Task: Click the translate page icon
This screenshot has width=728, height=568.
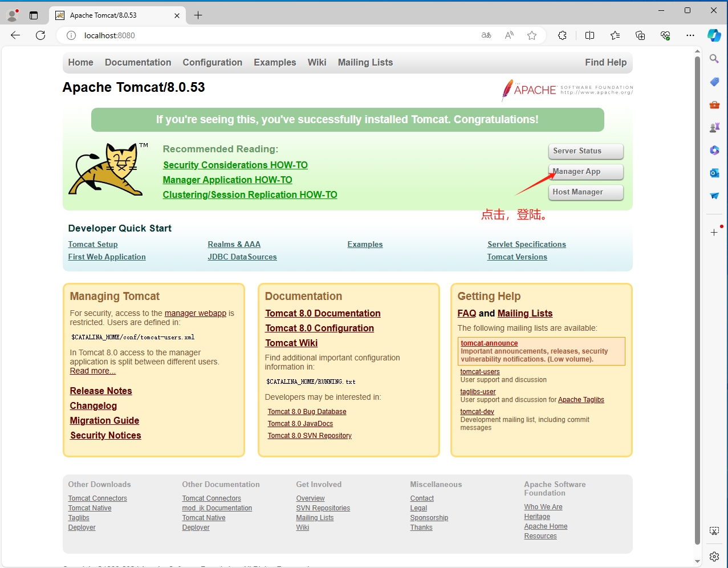Action: pyautogui.click(x=486, y=35)
